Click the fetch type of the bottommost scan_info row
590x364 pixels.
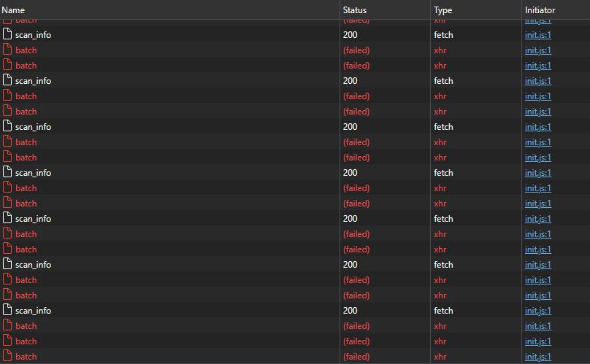coord(443,311)
